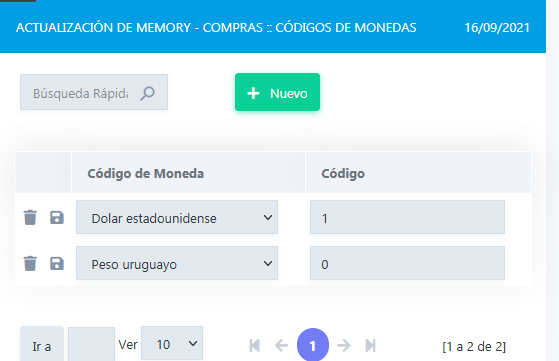
Task: Click the Nuevo button
Action: tap(277, 92)
